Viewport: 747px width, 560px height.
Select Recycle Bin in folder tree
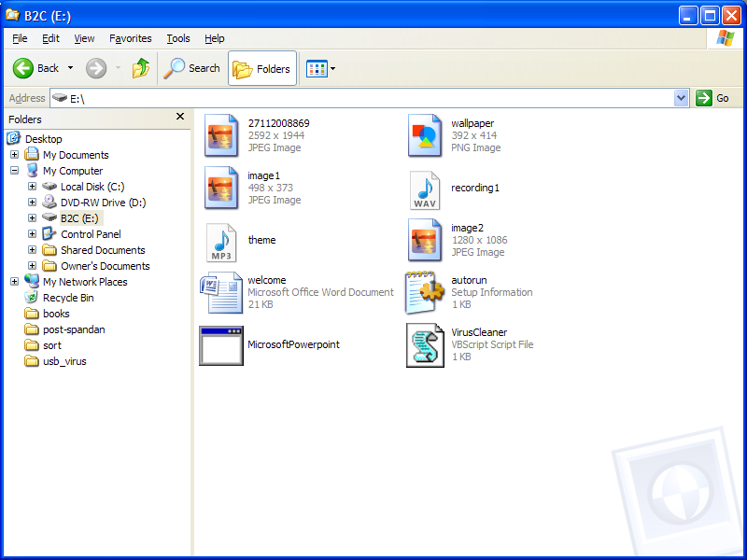point(68,298)
